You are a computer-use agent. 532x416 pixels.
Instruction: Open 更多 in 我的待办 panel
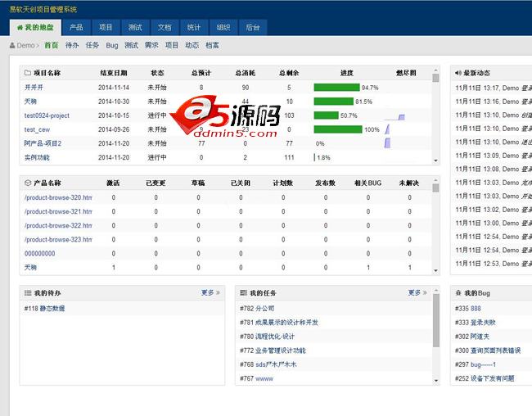210,292
